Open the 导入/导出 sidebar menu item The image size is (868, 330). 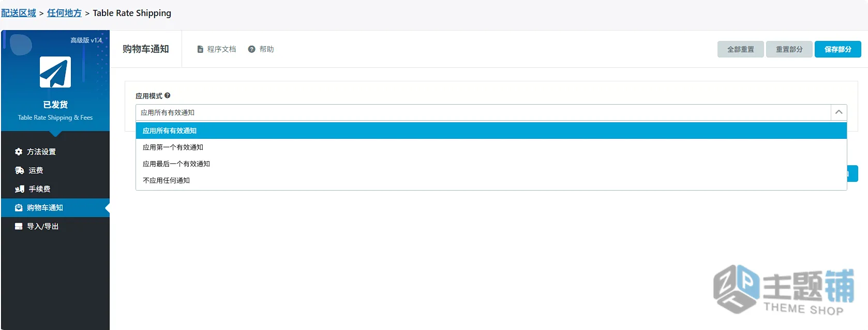(55, 226)
